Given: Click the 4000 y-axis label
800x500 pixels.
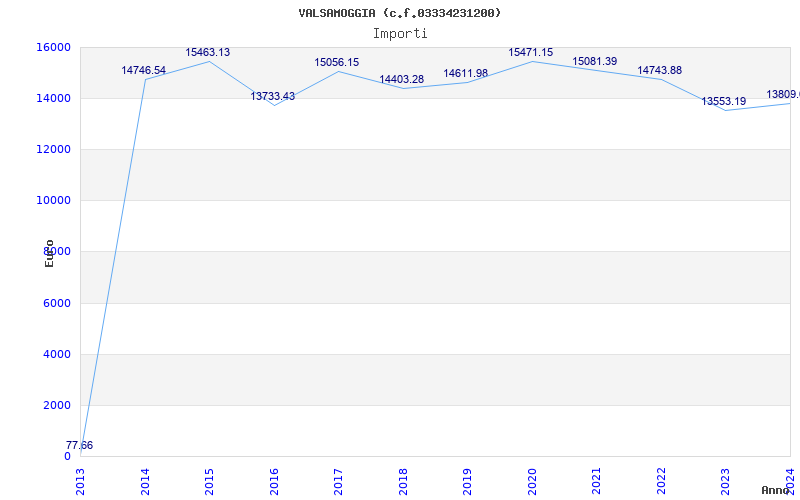Looking at the screenshot, I should 56,354.
